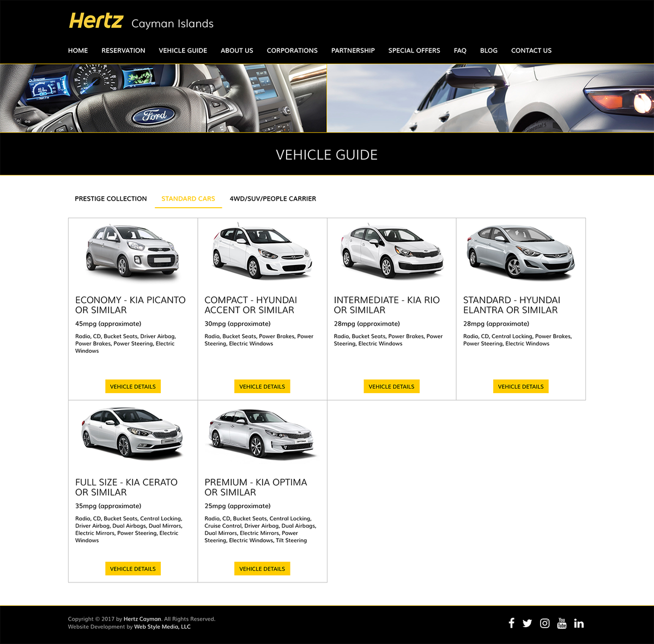654x644 pixels.
Task: Open the Web Style Media, LLC link
Action: (162, 627)
